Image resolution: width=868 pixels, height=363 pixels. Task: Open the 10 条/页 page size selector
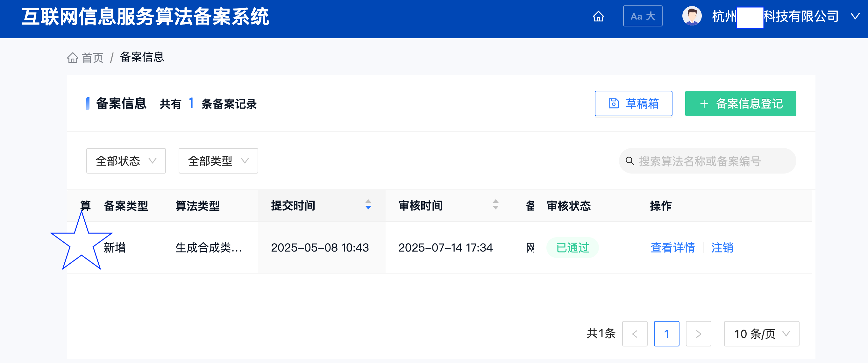[761, 334]
